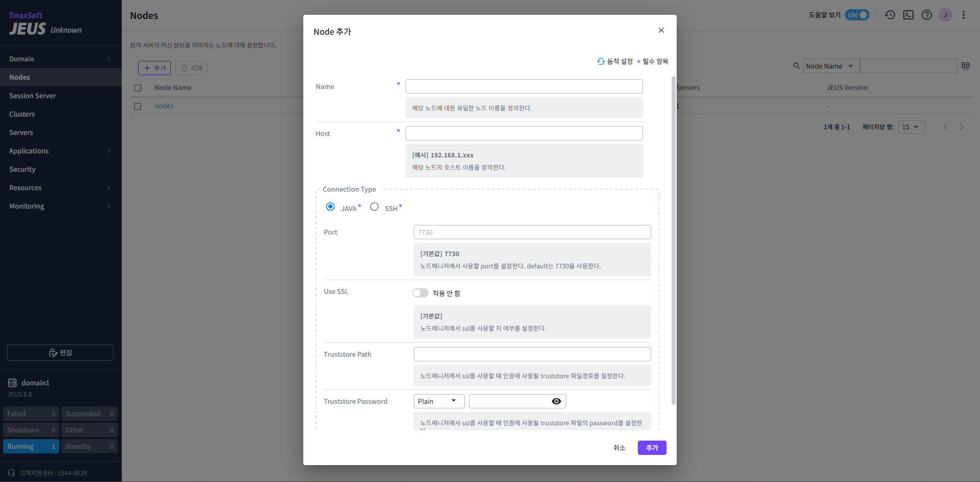Image resolution: width=980 pixels, height=482 pixels.
Task: Open the Truststore Password Plain dropdown
Action: point(438,401)
